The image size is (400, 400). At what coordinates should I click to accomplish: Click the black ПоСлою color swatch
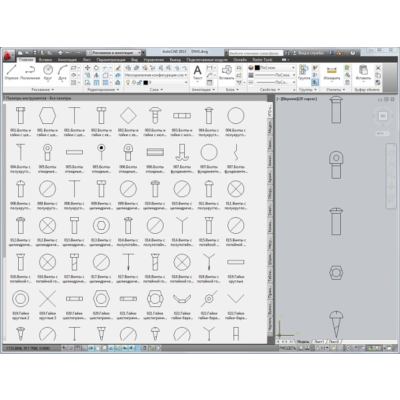point(258,68)
